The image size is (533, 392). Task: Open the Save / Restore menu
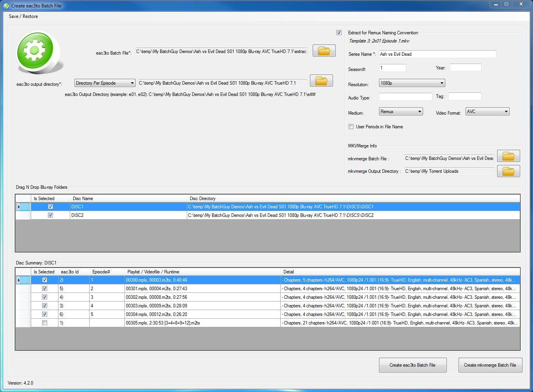(23, 16)
